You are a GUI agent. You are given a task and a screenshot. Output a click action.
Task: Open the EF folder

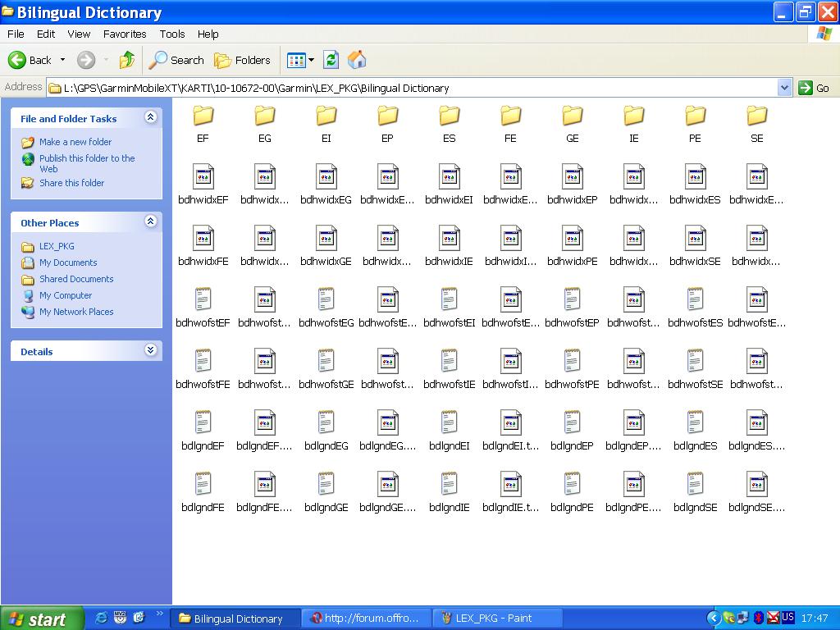pos(203,116)
